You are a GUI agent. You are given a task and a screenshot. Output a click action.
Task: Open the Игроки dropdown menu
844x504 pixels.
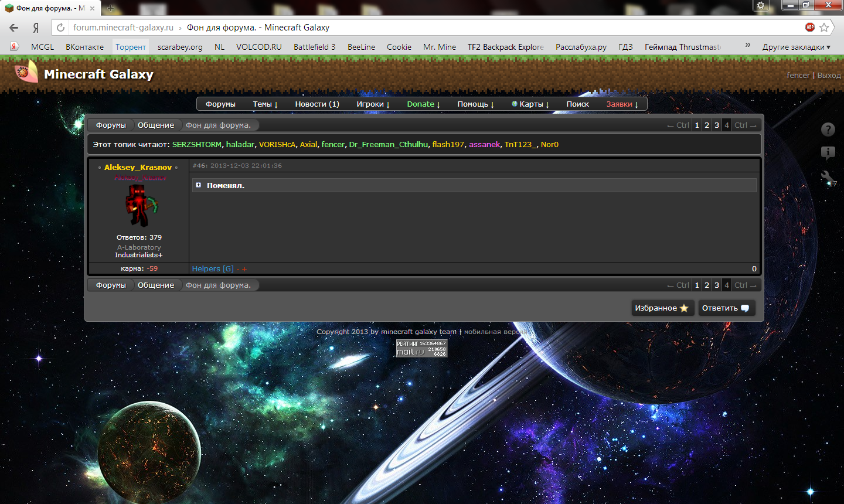click(x=373, y=104)
